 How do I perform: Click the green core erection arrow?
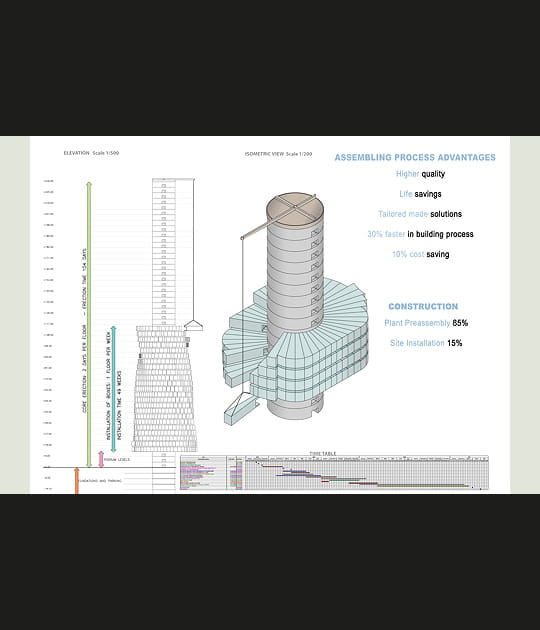tap(89, 324)
